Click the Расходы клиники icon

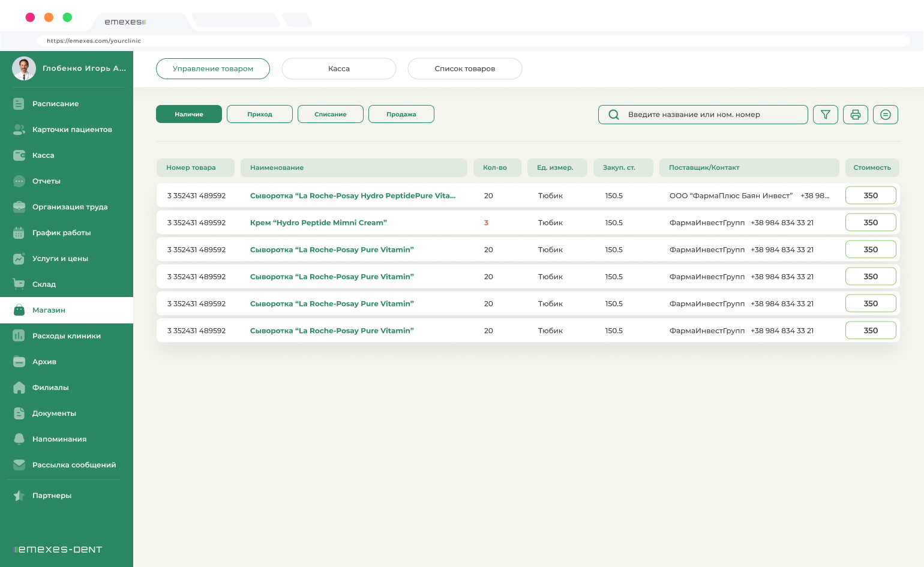pyautogui.click(x=19, y=336)
